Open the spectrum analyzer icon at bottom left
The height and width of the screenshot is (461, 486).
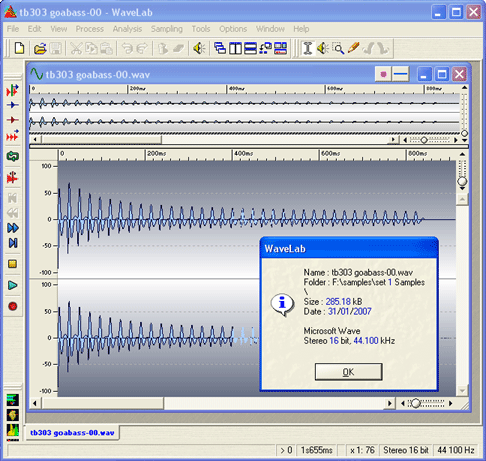click(13, 431)
